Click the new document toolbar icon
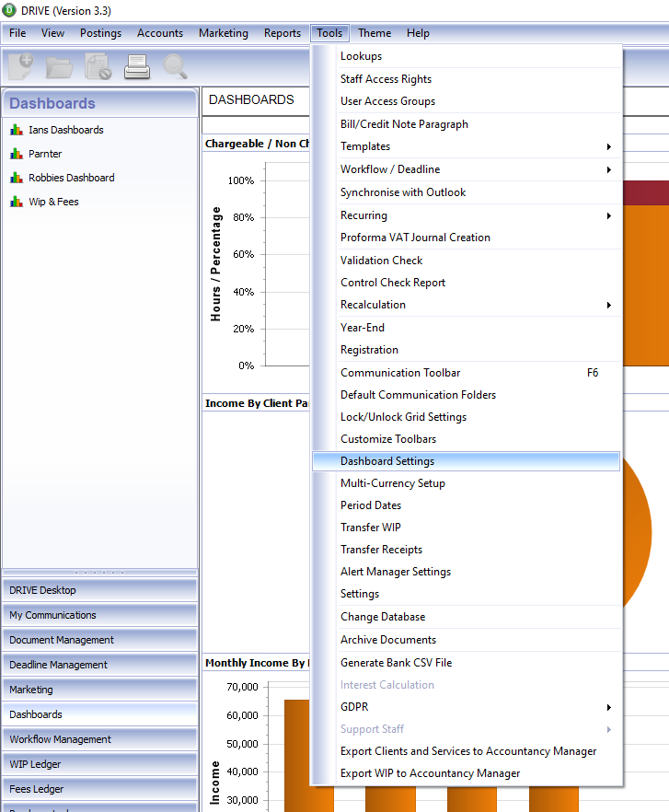The image size is (669, 812). [x=21, y=66]
